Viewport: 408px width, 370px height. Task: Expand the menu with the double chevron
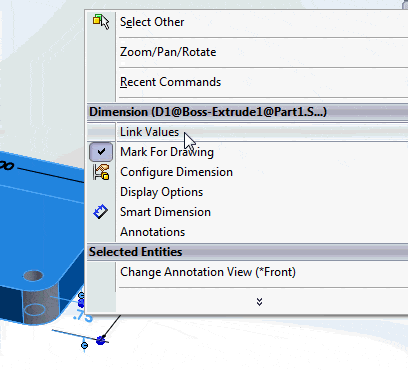click(x=259, y=302)
